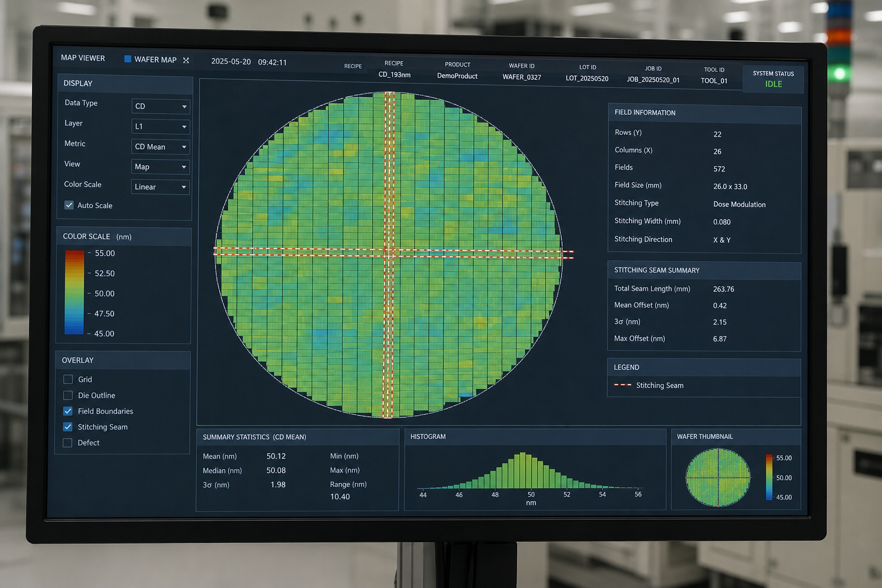882x588 pixels.
Task: Uncheck the Auto Scale checkbox
Action: tap(69, 205)
